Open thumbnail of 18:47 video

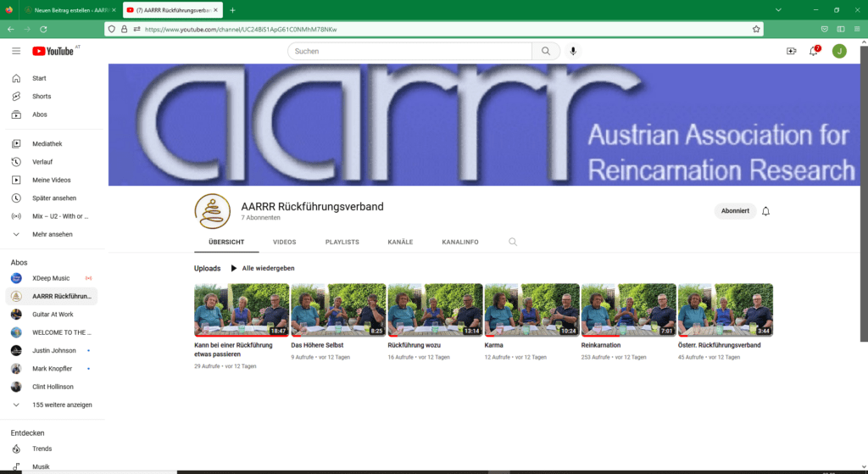pos(242,310)
